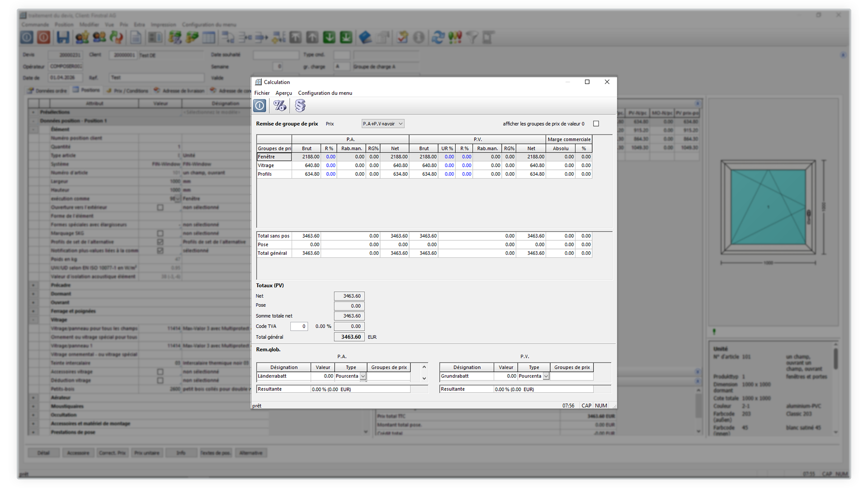This screenshot has height=488, width=868.
Task: Open Type dropdown for Grundrabatt row
Action: click(546, 376)
